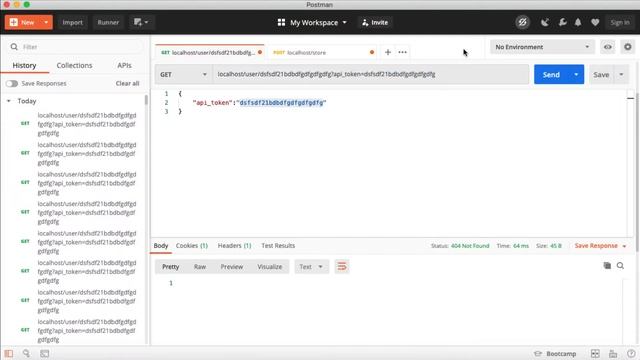640x360 pixels.
Task: Open the No Environment dropdown
Action: (542, 47)
